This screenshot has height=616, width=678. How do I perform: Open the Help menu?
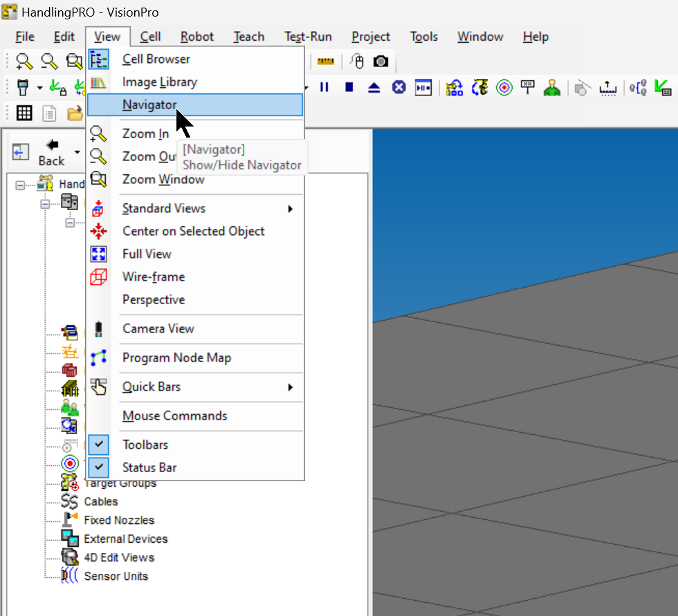point(535,37)
